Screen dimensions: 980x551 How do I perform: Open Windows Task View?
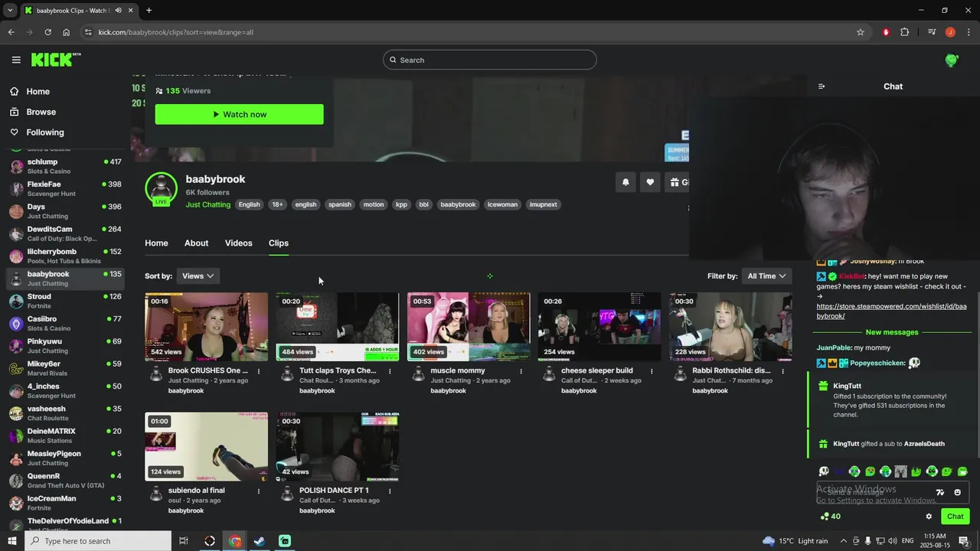(184, 541)
